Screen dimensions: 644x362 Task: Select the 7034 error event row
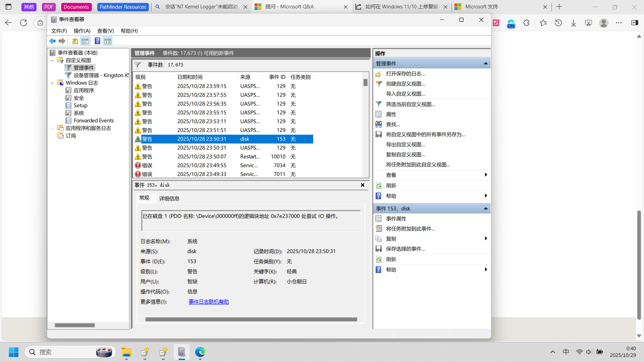click(223, 165)
